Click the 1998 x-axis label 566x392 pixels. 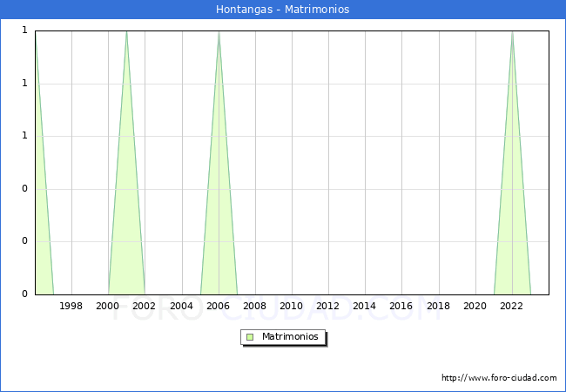tap(71, 306)
